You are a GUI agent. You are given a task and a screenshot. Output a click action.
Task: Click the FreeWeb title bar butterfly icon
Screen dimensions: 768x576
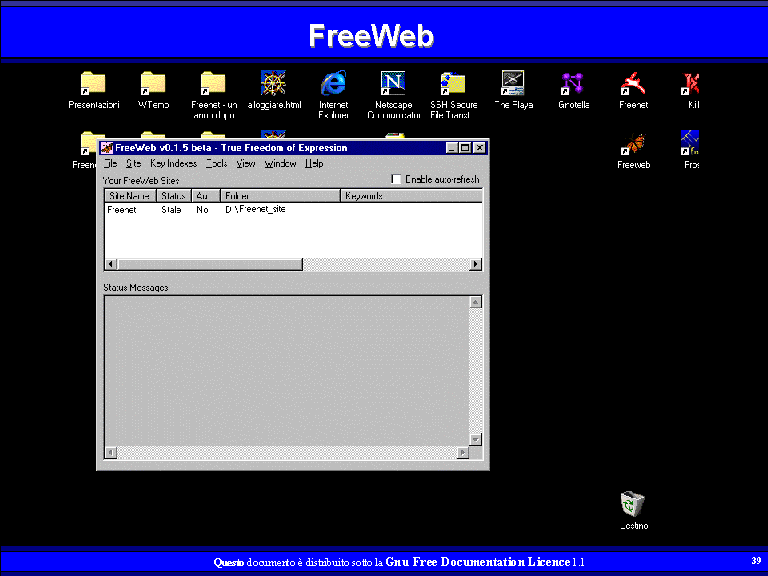107,147
